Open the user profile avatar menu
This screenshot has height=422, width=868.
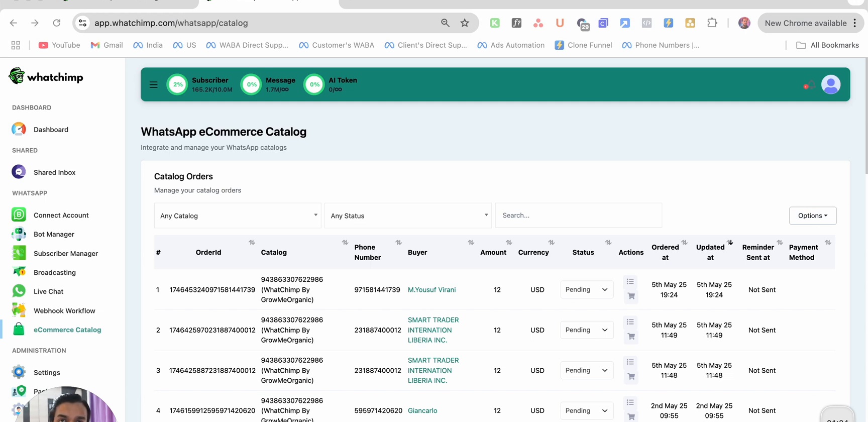[x=831, y=84]
